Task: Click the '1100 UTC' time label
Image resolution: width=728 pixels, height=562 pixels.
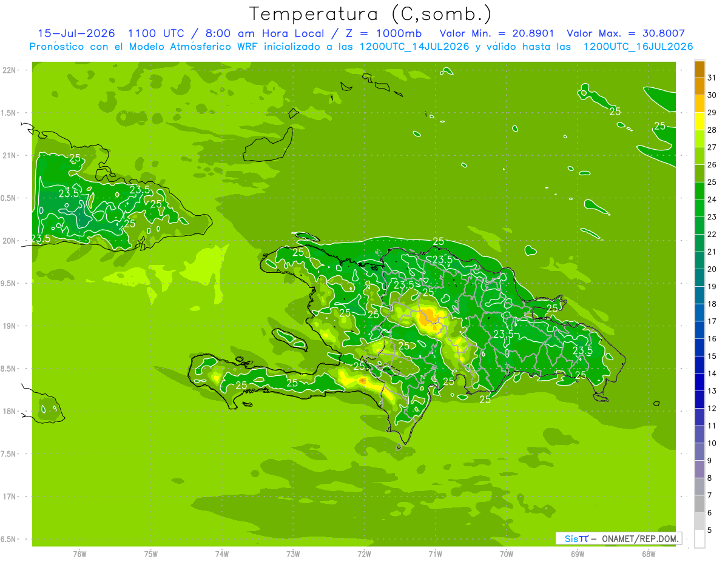Action: [156, 33]
